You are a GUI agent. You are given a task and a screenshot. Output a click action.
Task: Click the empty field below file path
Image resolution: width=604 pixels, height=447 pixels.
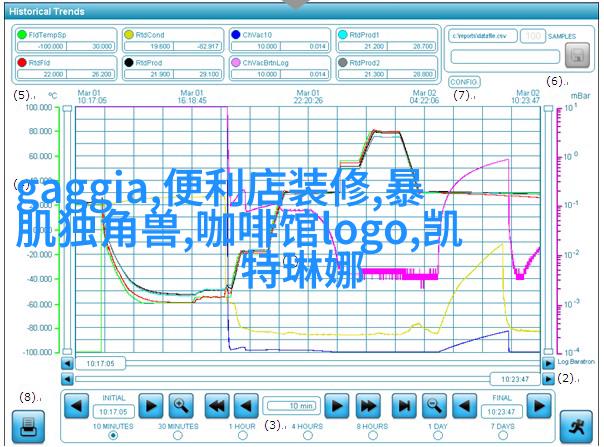505,57
